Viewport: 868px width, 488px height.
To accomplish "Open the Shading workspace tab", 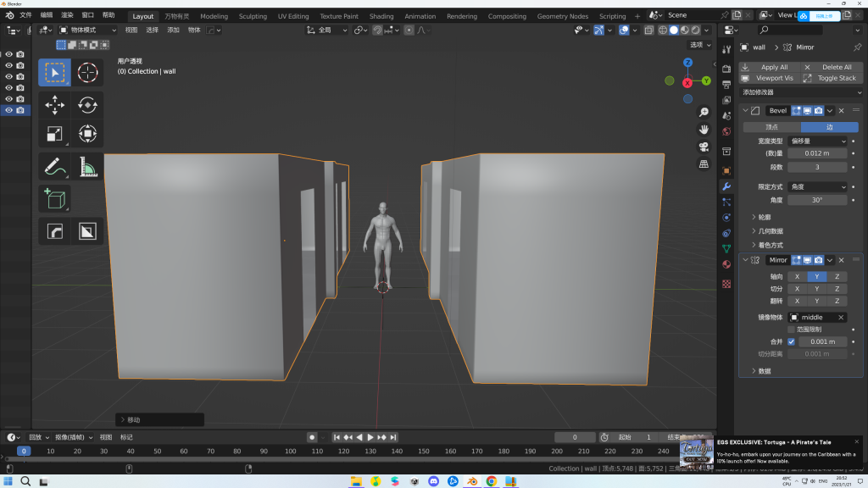I will tap(381, 16).
